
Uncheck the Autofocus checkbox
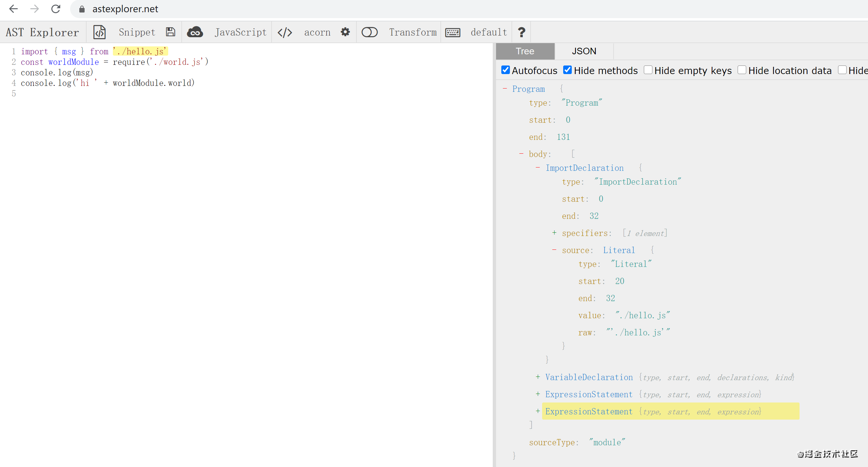(506, 70)
